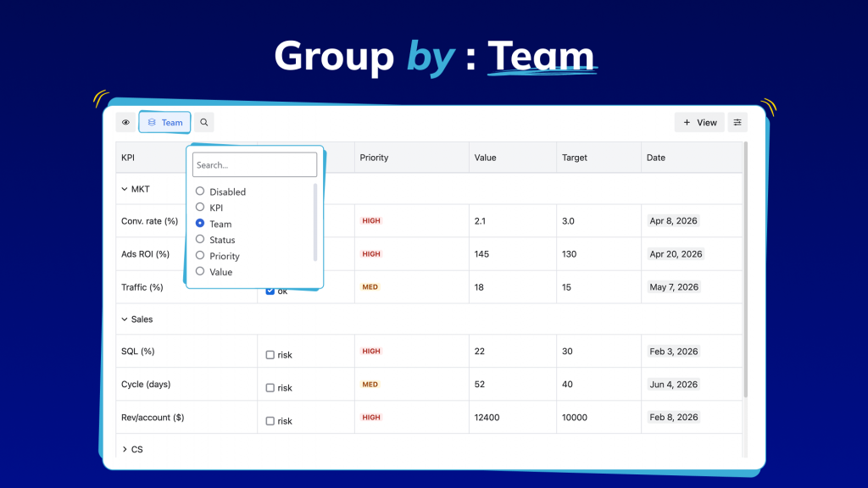
Task: Check the risk box for Cycle (days)
Action: click(x=270, y=388)
